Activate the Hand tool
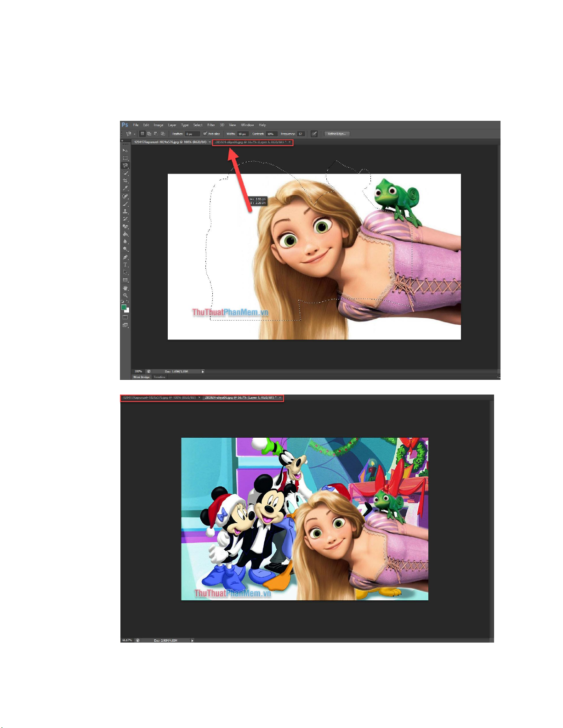 (125, 288)
